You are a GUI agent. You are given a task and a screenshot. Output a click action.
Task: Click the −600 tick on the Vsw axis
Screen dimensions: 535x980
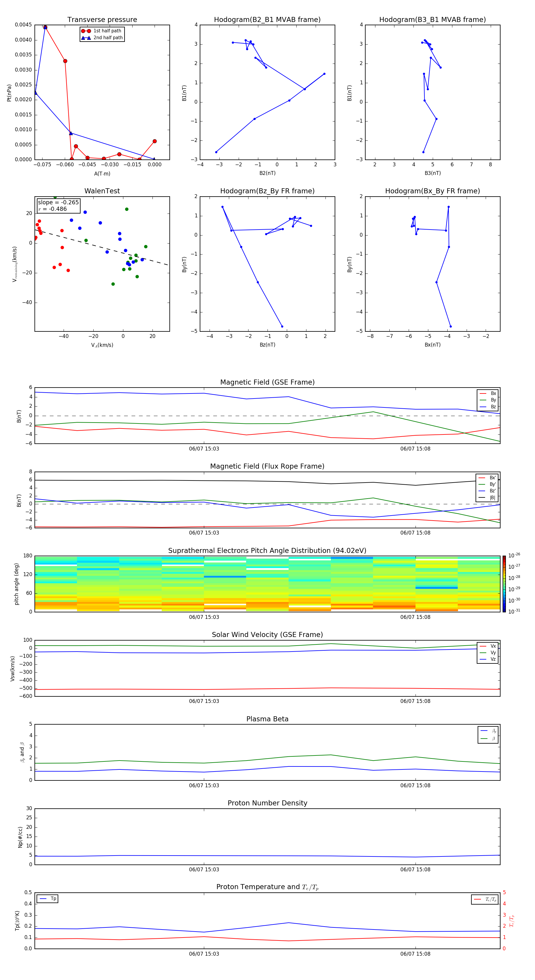(x=26, y=696)
